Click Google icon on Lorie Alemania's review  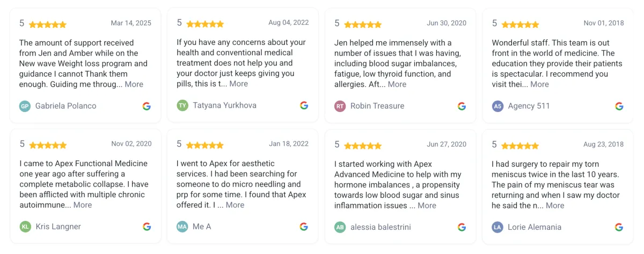619,227
